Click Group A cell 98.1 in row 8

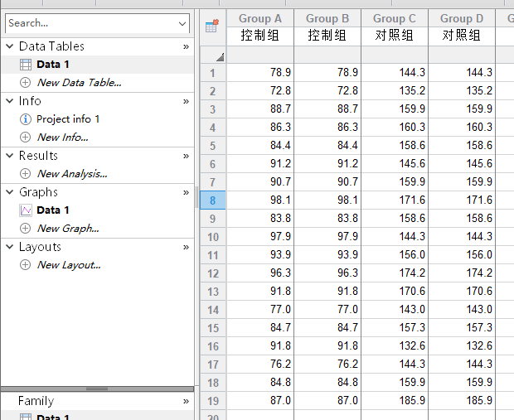point(260,200)
